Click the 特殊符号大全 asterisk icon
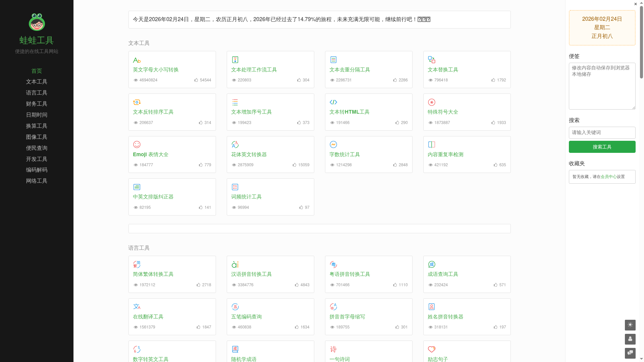 click(x=431, y=102)
